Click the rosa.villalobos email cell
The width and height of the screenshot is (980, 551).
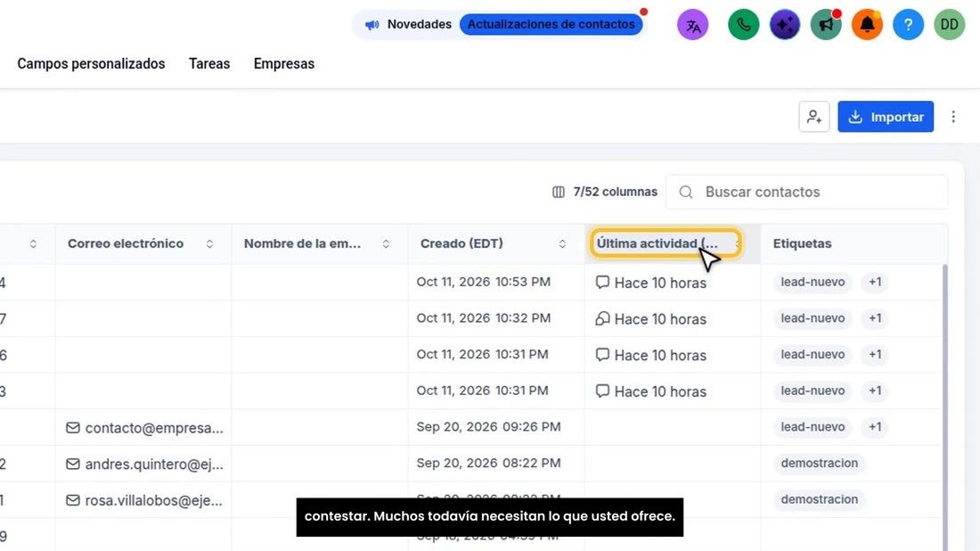[143, 500]
